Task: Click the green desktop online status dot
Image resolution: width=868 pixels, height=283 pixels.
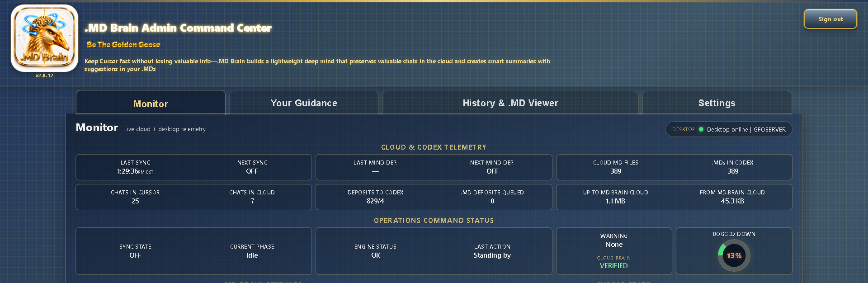Action: [x=701, y=129]
